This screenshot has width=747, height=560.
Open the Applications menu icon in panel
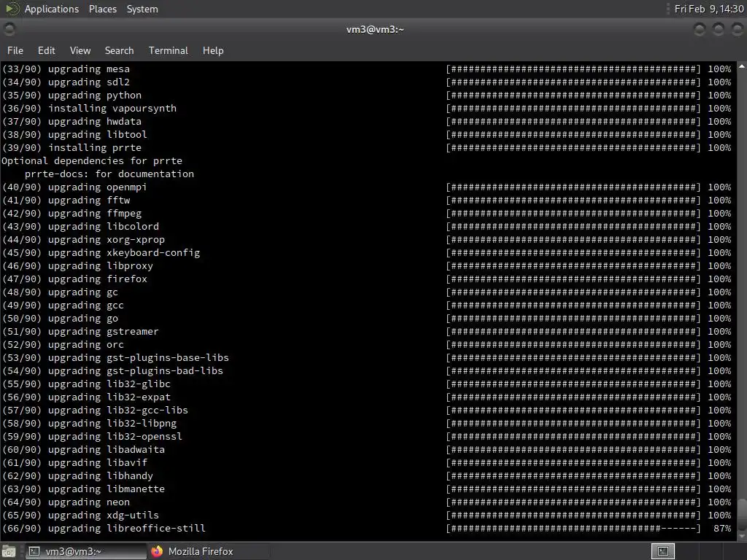pos(12,9)
